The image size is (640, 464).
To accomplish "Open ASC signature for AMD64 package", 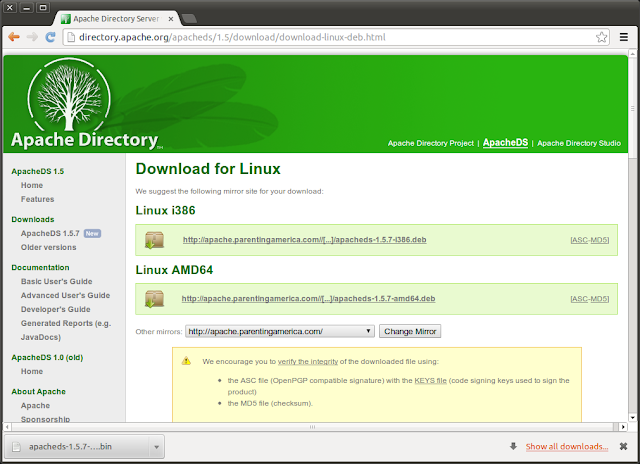I will tap(579, 299).
